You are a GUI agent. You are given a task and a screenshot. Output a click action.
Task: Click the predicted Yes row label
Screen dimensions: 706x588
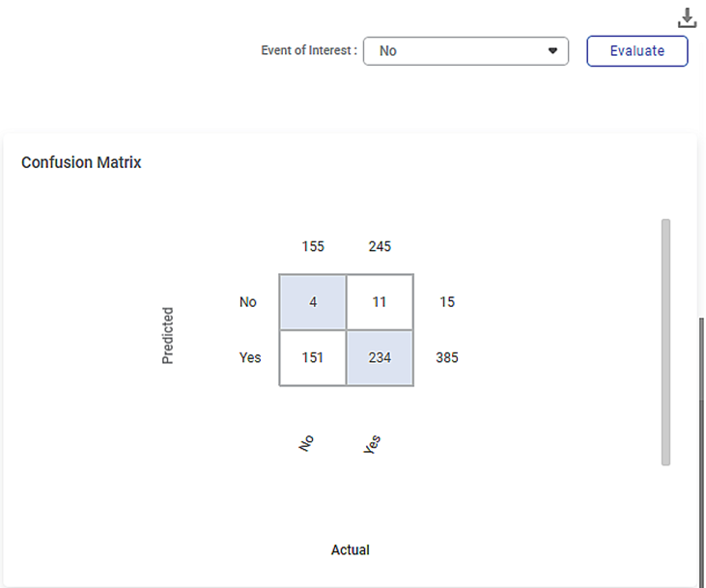[250, 357]
